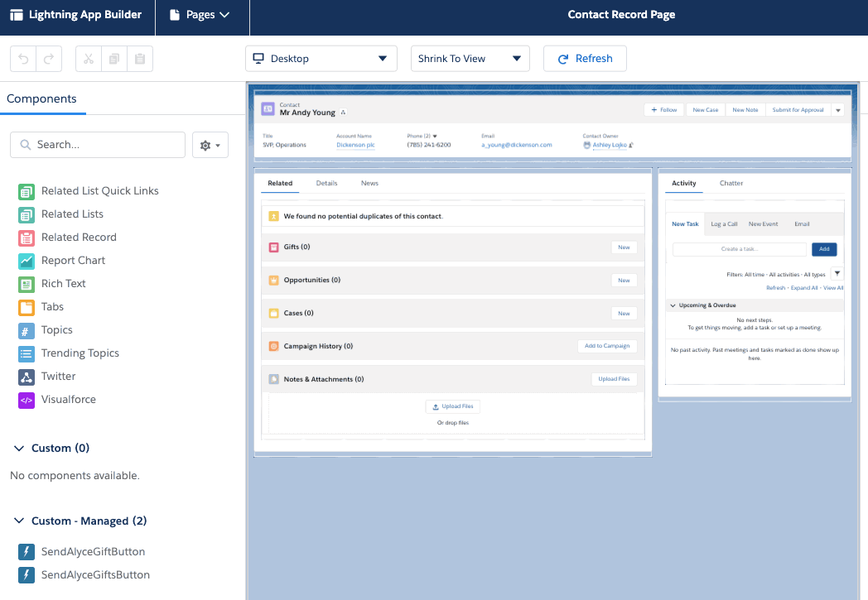Viewport: 868px width, 600px height.
Task: Select the Visualforce code icon
Action: [x=26, y=401]
